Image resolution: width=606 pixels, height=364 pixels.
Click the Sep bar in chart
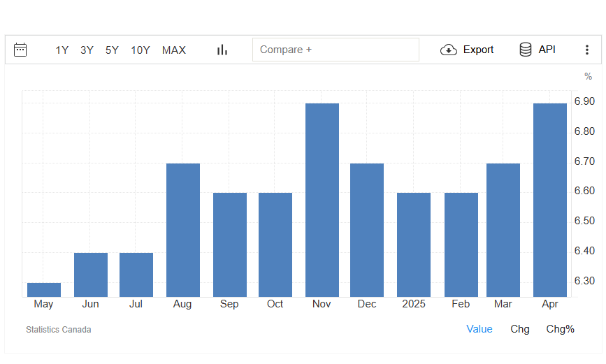point(230,245)
